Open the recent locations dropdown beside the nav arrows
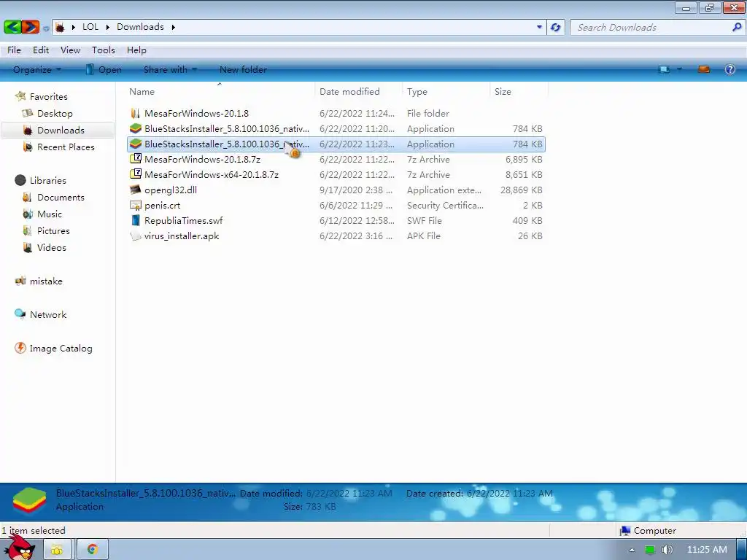 pos(46,28)
